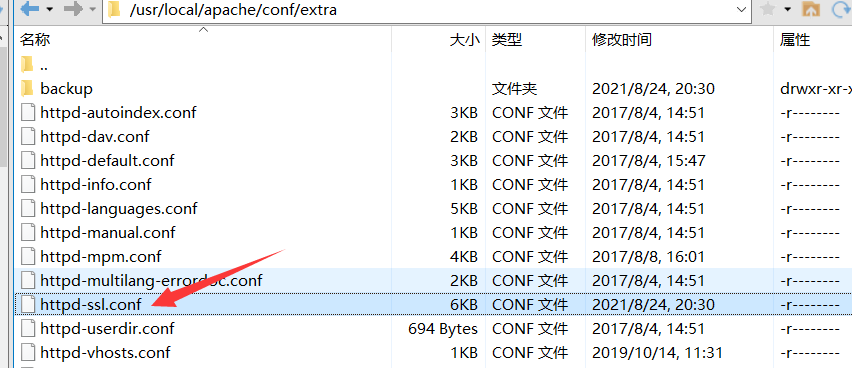
Task: Expand the path bar dropdown chevron
Action: [x=741, y=10]
